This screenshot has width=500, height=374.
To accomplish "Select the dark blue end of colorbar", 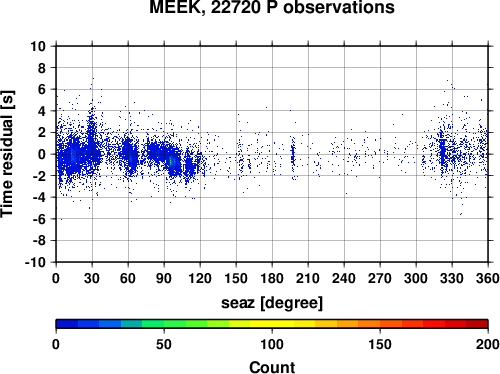I will coord(67,324).
